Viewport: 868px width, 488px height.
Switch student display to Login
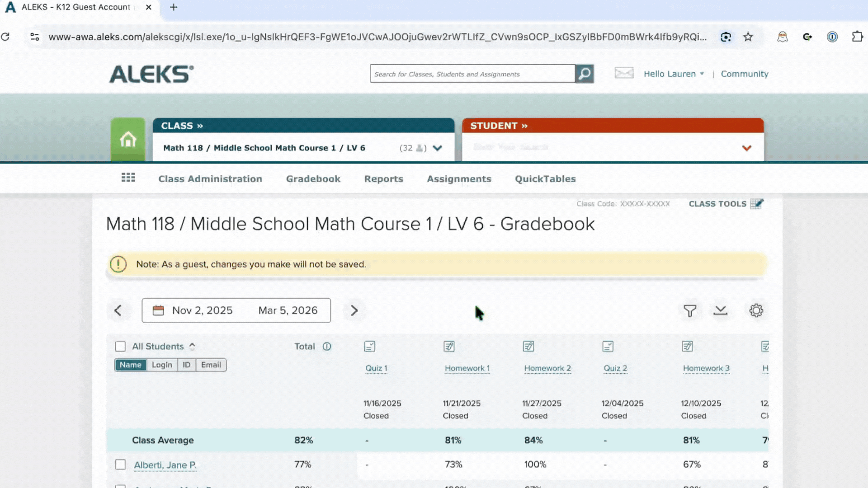[162, 365]
